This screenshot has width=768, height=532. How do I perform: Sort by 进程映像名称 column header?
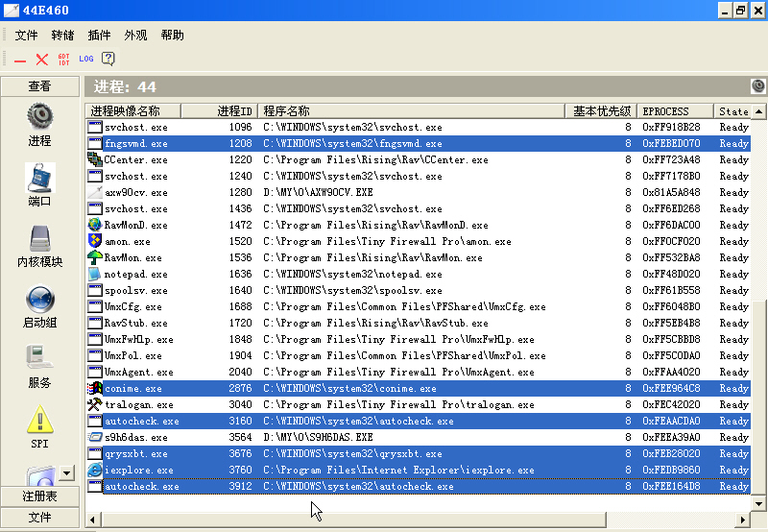(x=133, y=111)
